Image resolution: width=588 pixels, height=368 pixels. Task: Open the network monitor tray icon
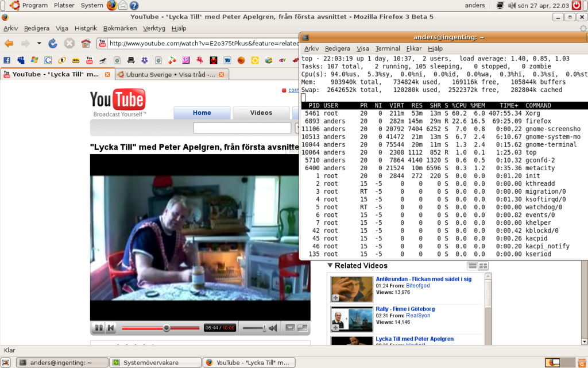click(500, 6)
